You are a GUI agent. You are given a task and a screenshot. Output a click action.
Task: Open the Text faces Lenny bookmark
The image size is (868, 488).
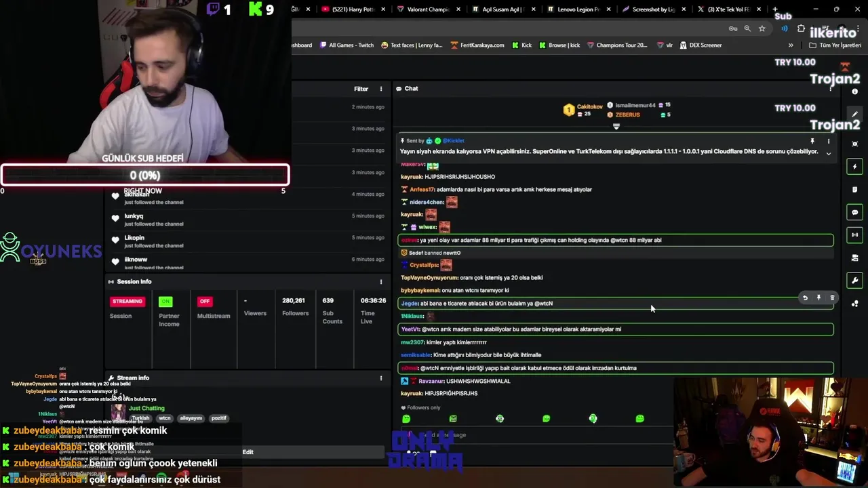[x=412, y=45]
